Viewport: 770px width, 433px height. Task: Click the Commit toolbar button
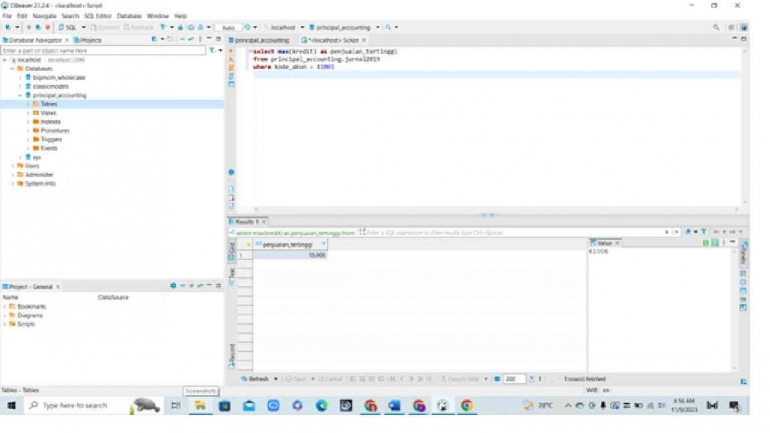105,27
